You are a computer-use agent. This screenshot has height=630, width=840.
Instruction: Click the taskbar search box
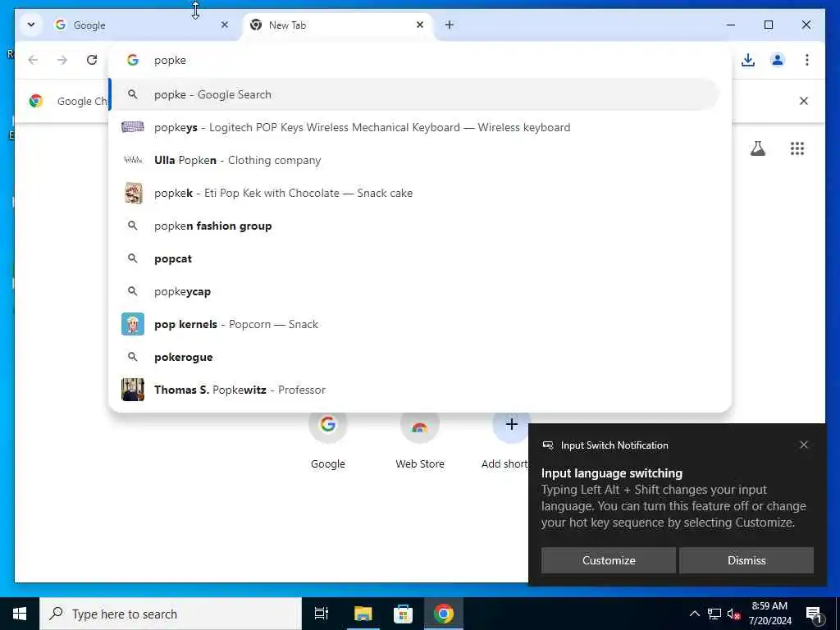coord(171,614)
